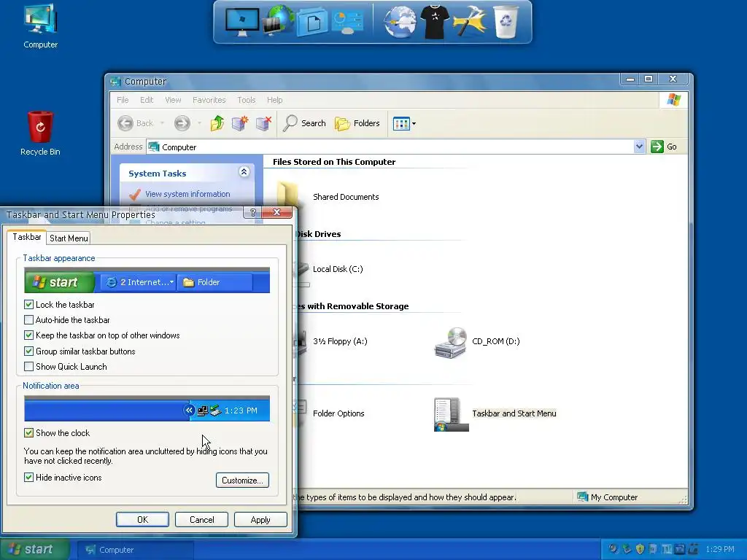Image resolution: width=747 pixels, height=560 pixels.
Task: Click the Help question mark in Properties dialog
Action: click(253, 212)
